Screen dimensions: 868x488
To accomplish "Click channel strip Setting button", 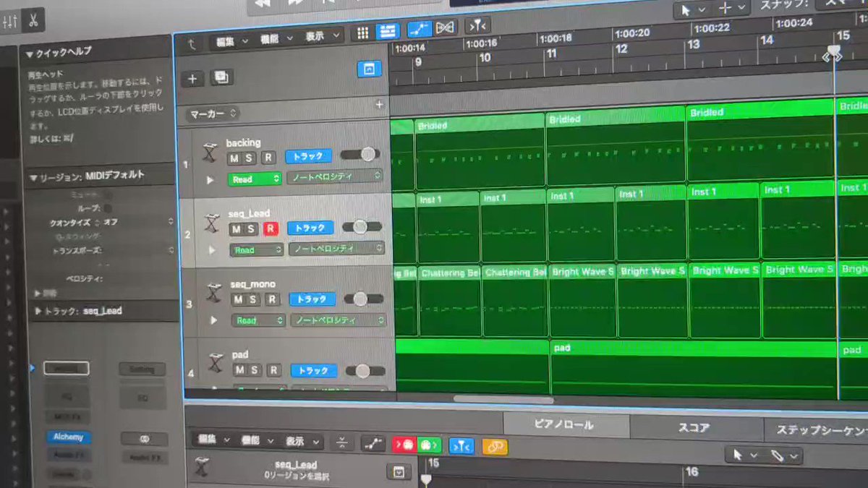I will (x=142, y=369).
